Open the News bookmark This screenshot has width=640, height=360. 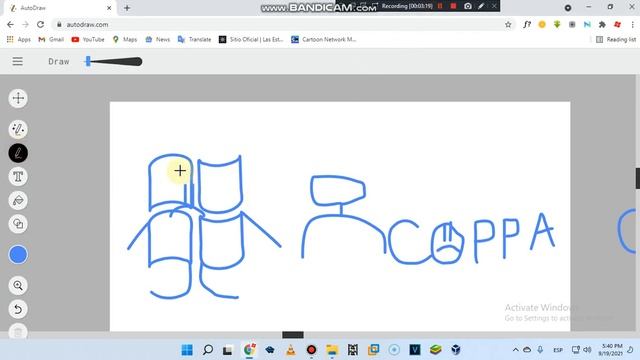click(x=158, y=39)
